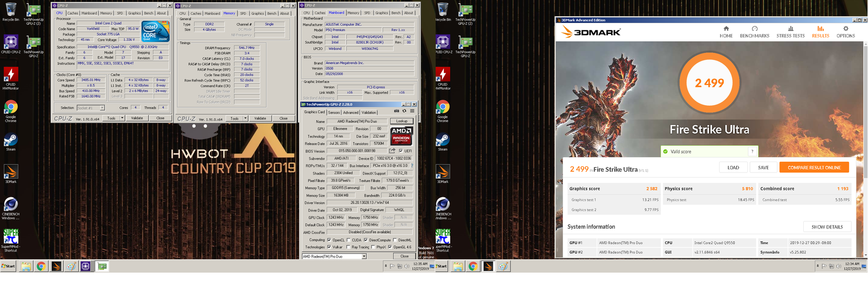Open 3DMark BENCHMARKS gauge icon

[755, 29]
